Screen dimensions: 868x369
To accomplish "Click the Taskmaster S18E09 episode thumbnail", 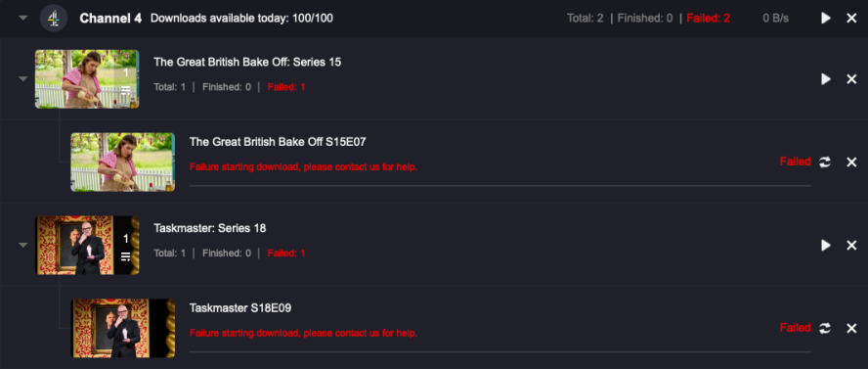I will coord(123,328).
